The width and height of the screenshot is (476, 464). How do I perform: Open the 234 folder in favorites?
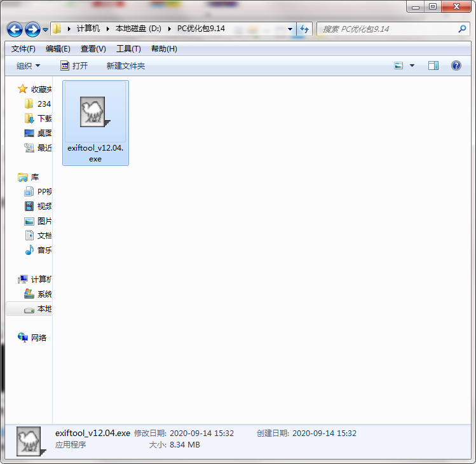pyautogui.click(x=37, y=104)
